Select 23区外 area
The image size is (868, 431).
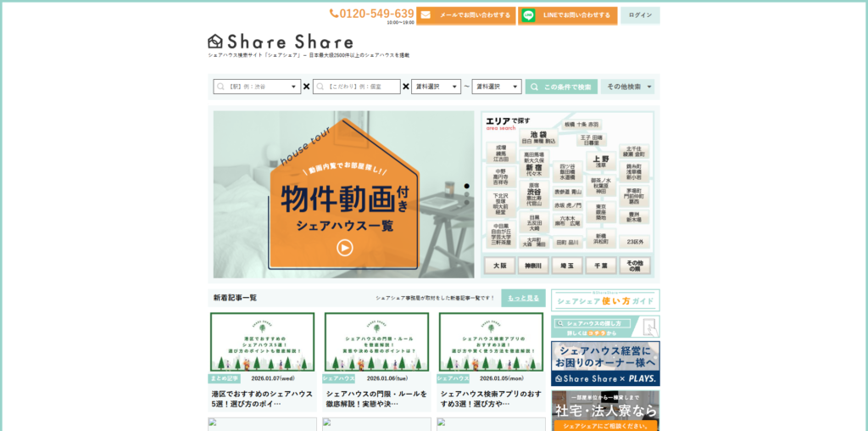click(634, 242)
